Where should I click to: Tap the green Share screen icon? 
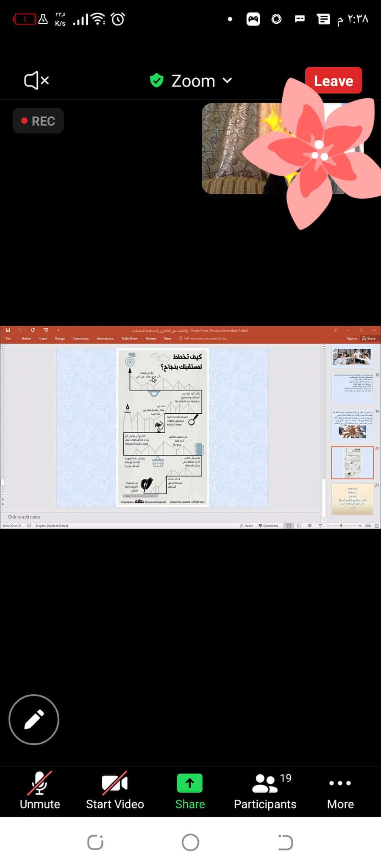coord(190,783)
